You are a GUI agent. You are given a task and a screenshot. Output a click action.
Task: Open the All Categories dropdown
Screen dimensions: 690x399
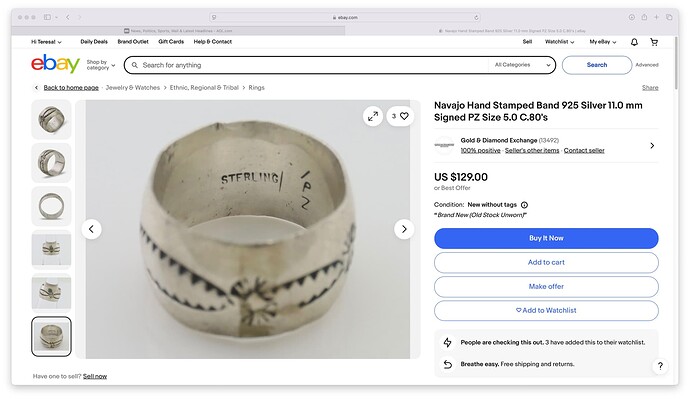pos(522,65)
